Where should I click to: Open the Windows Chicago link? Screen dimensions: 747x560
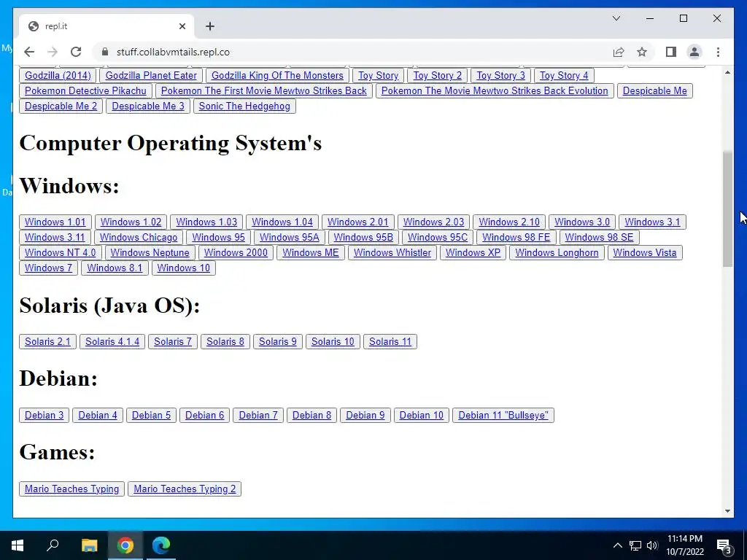(x=139, y=237)
